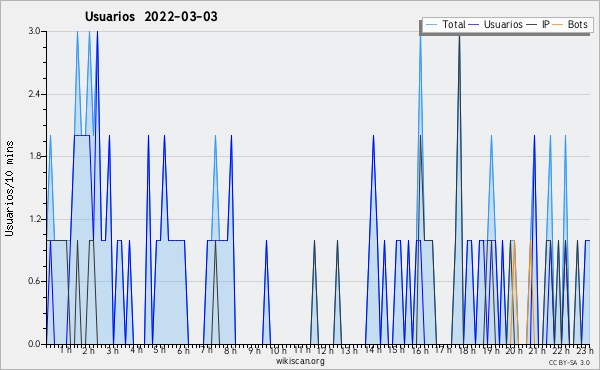Click the 9 h x-axis label

click(254, 351)
